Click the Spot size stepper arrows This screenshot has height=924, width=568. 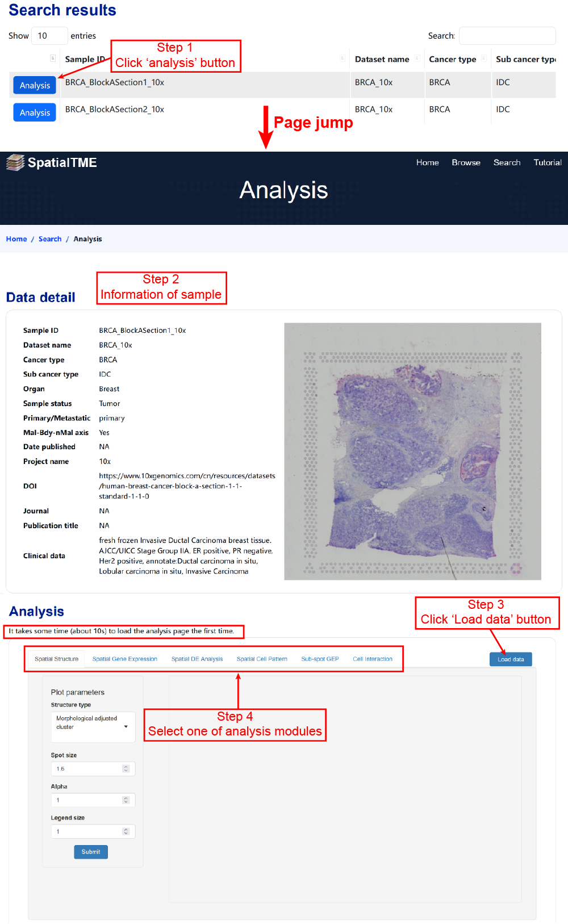tap(126, 769)
